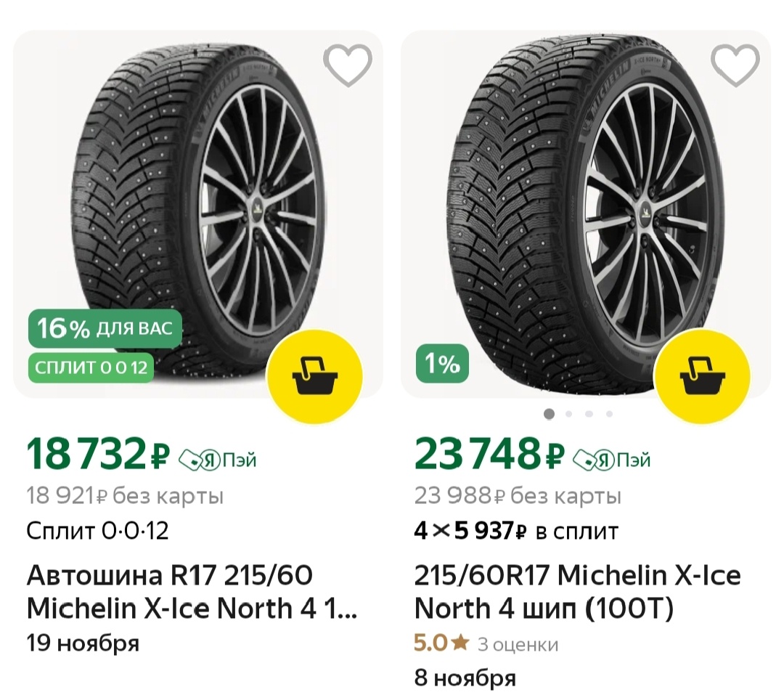The height and width of the screenshot is (695, 784).
Task: Tap 4×5 937₽ в сплит offer
Action: [x=516, y=531]
